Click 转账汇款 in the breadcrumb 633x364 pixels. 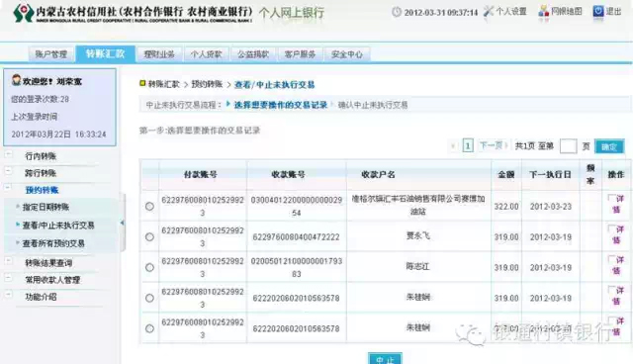coord(163,84)
